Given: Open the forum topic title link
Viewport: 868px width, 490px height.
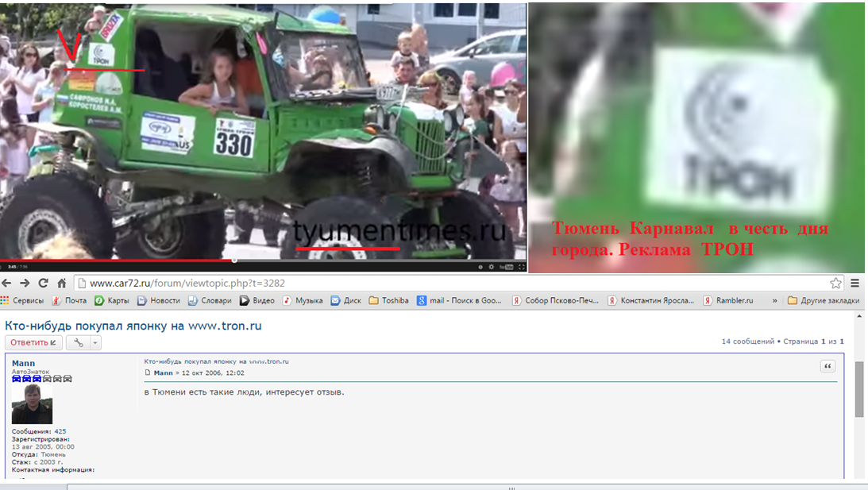Looking at the screenshot, I should [x=133, y=326].
